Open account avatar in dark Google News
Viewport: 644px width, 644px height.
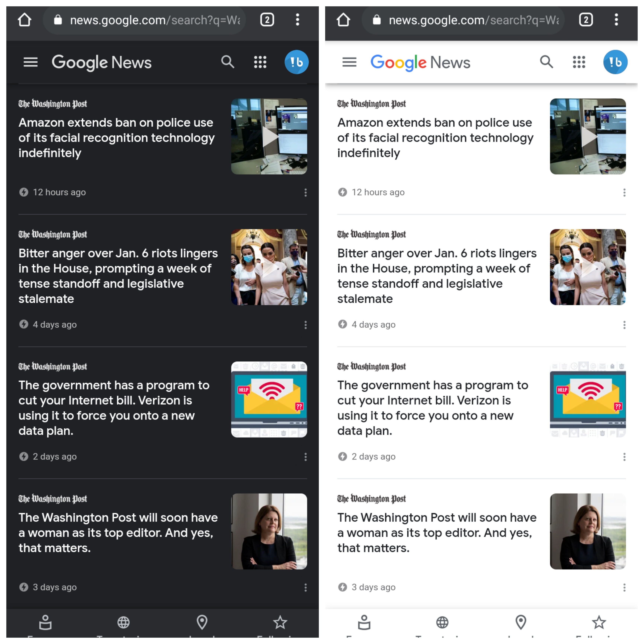click(x=296, y=62)
